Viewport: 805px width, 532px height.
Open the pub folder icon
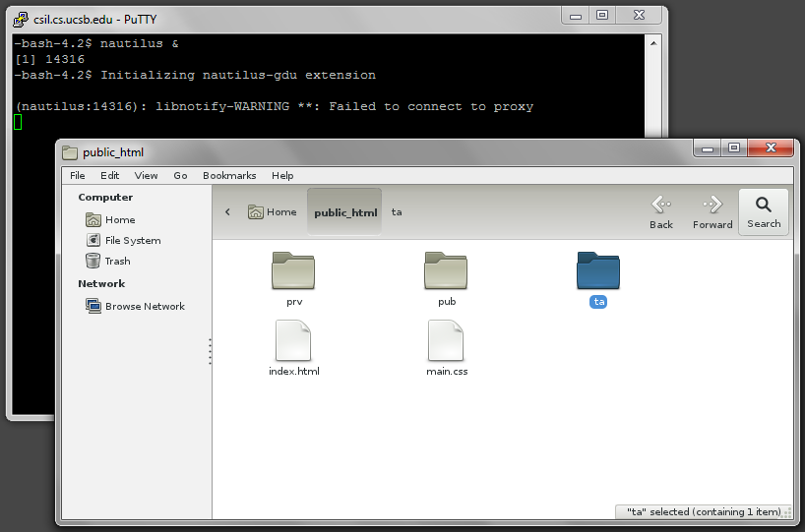click(446, 270)
